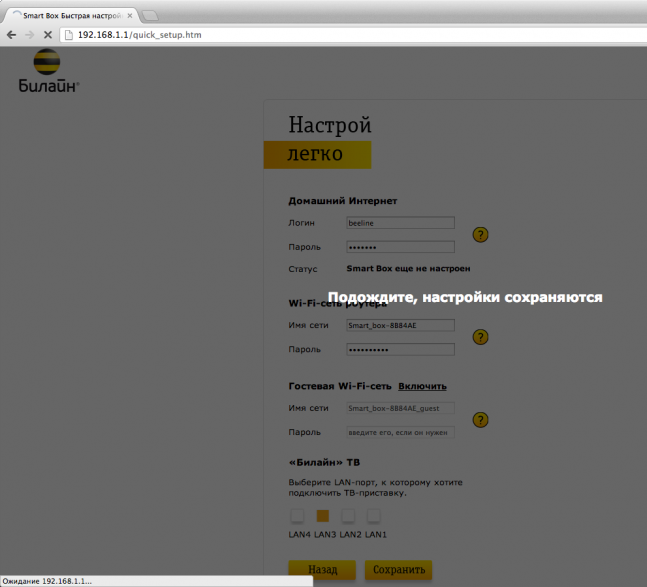This screenshot has height=587, width=647.
Task: Toggle the LAN4 port checkbox
Action: tap(297, 516)
